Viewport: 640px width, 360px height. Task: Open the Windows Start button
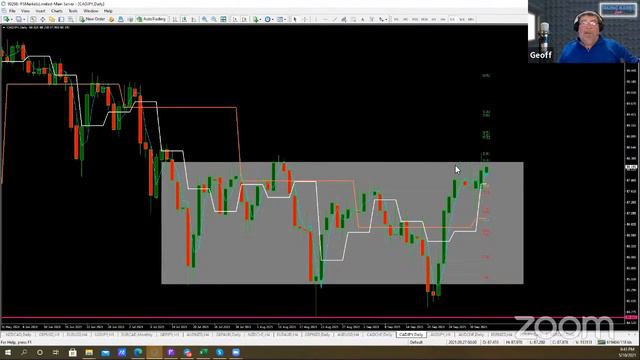point(8,352)
